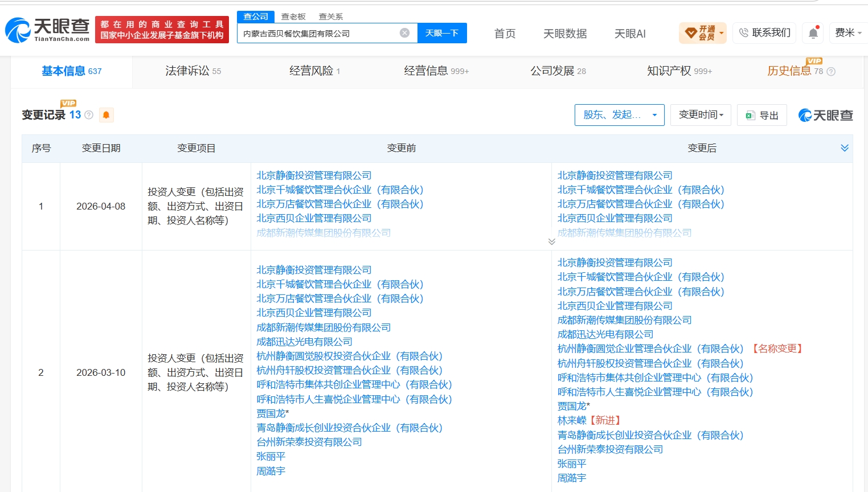Click the 都在用的商业查询工具 red banner
This screenshot has height=492, width=868.
click(162, 30)
